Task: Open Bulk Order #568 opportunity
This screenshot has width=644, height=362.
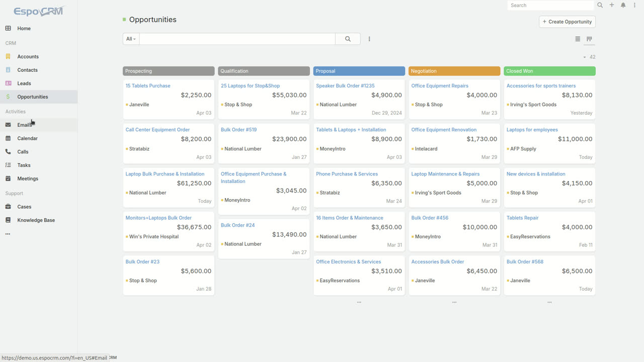Action: tap(525, 262)
